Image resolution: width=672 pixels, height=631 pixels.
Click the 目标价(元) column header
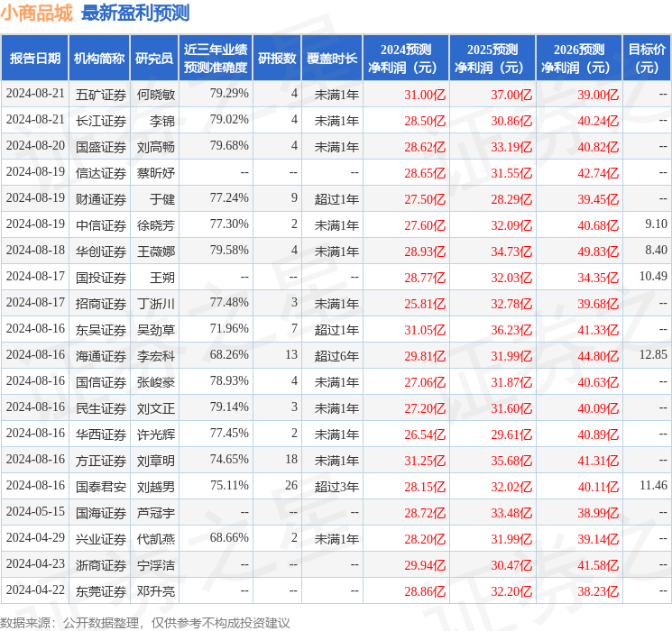[x=647, y=59]
